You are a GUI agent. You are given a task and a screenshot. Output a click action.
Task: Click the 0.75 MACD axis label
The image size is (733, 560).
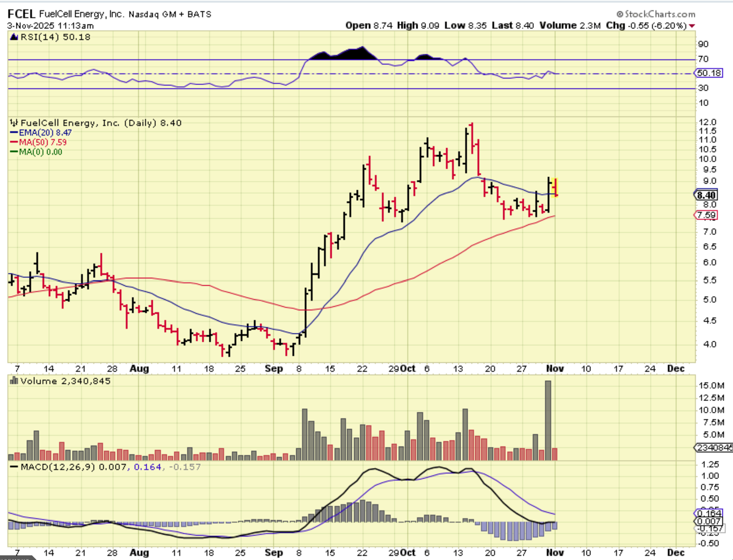tap(710, 488)
